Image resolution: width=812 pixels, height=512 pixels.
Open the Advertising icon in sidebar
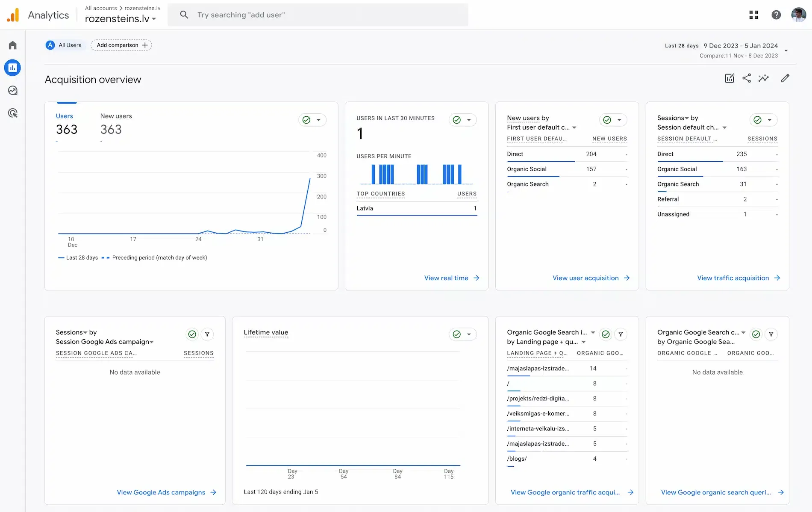pos(13,113)
